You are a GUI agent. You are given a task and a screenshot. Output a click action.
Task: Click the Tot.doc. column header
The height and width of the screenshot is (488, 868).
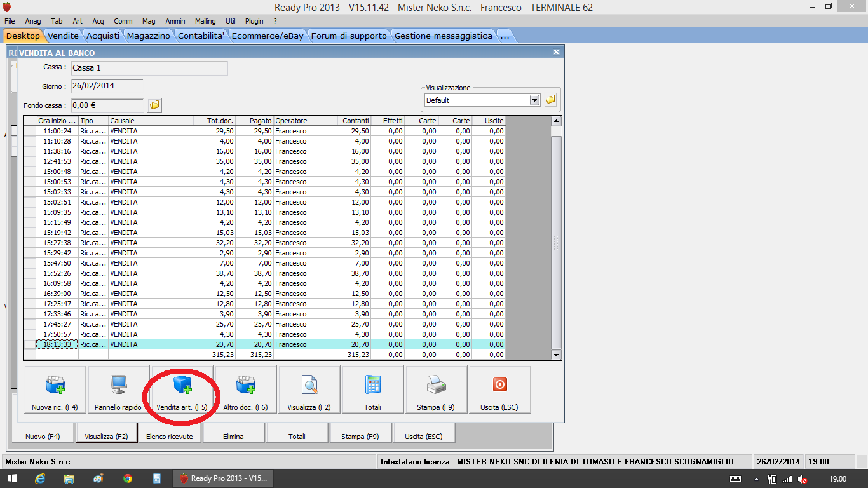tap(214, 121)
